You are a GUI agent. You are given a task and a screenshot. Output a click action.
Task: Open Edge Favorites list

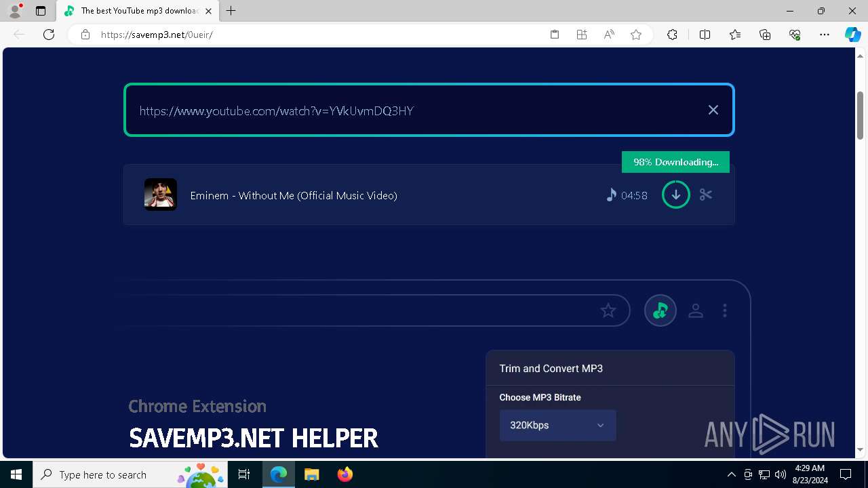(x=735, y=35)
